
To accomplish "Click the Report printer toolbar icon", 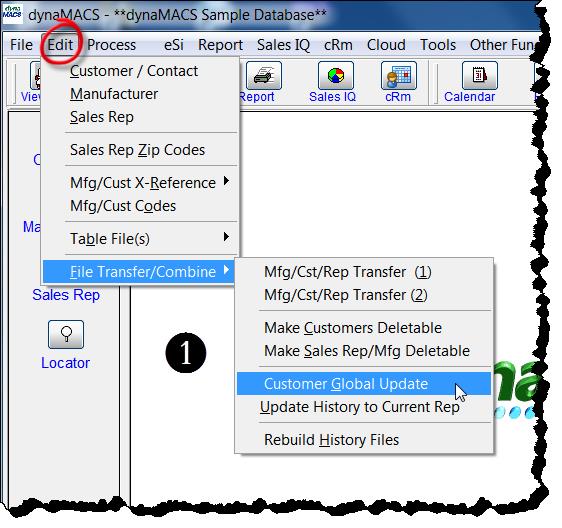I will 264,75.
